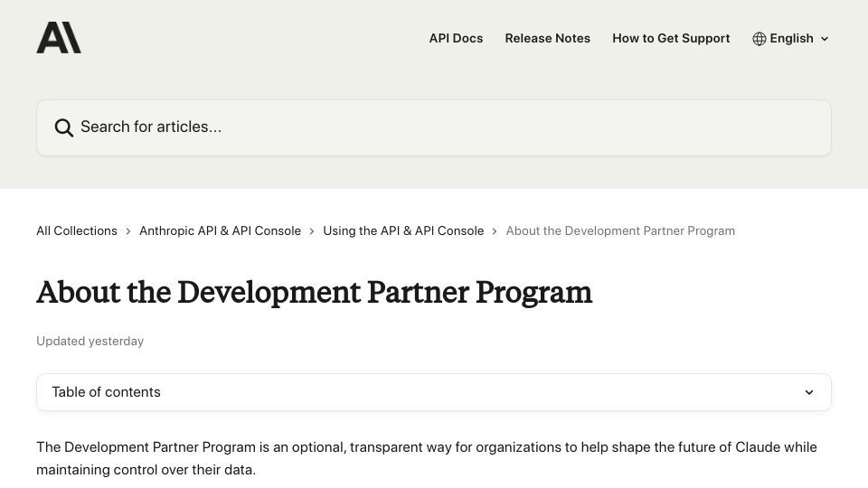This screenshot has height=488, width=868.
Task: Expand the Table of contents
Action: tap(433, 392)
